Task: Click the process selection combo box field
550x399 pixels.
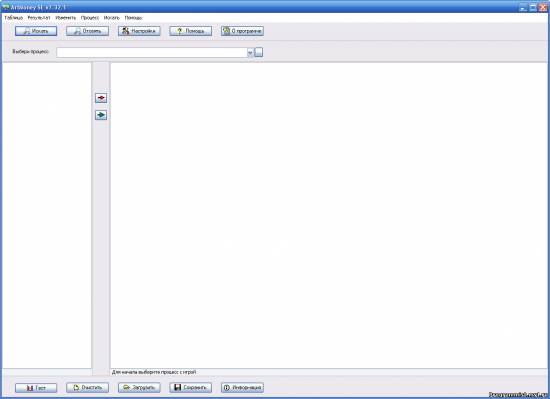Action: click(155, 53)
